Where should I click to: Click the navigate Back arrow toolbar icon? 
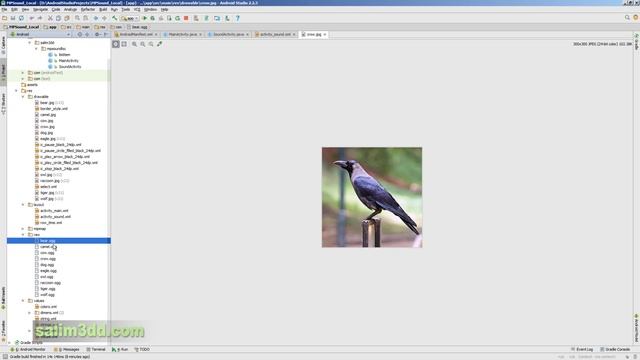click(96, 18)
